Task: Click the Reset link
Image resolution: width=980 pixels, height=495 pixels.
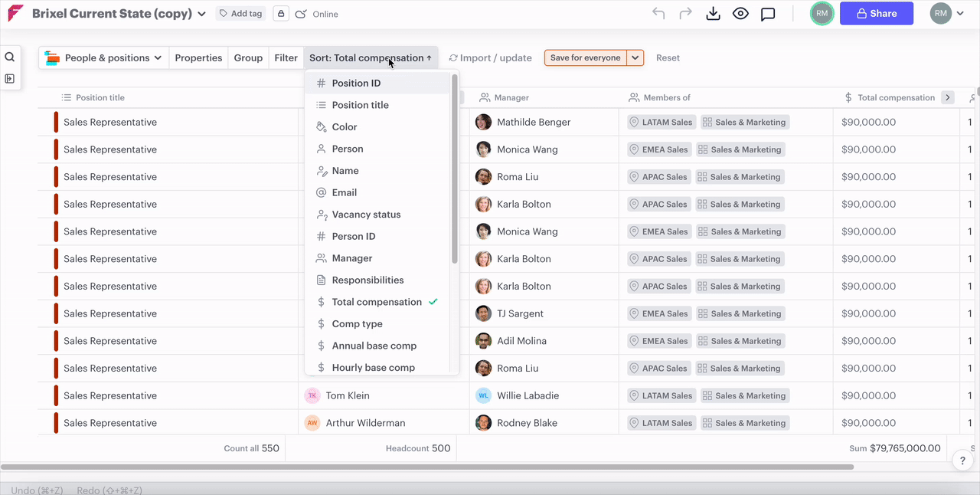Action: (668, 57)
